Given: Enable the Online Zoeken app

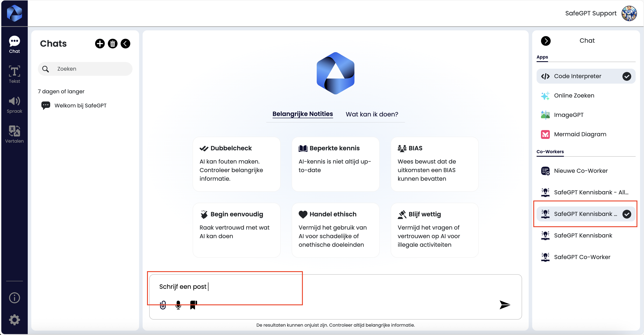Looking at the screenshot, I should tap(574, 96).
